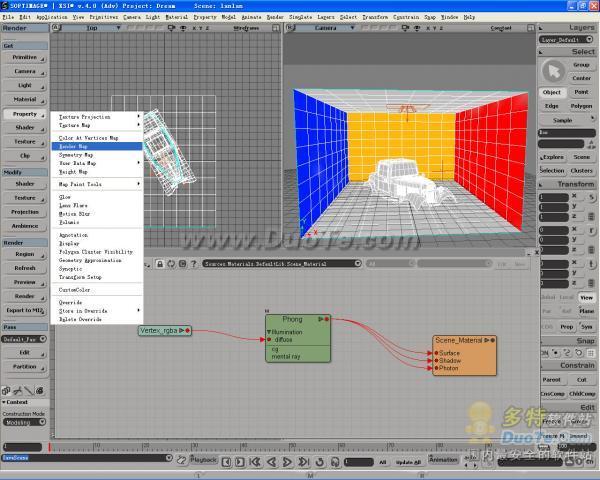Click the Export to MI2 button
The image size is (600, 480).
25,310
